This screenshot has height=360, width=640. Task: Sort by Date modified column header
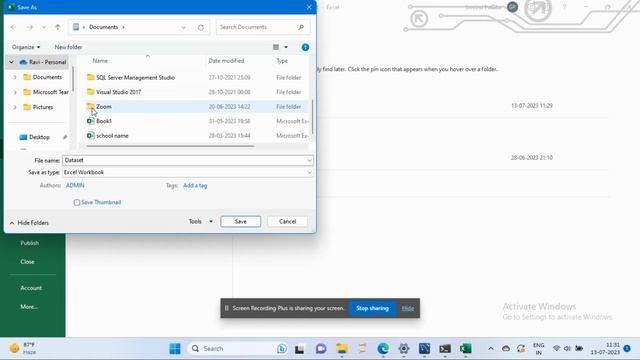226,61
